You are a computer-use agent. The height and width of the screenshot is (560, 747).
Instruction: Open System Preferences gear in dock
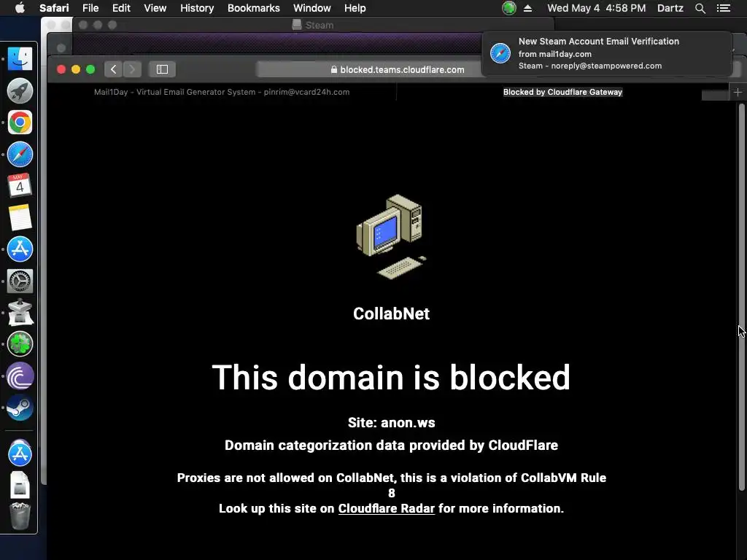20,281
